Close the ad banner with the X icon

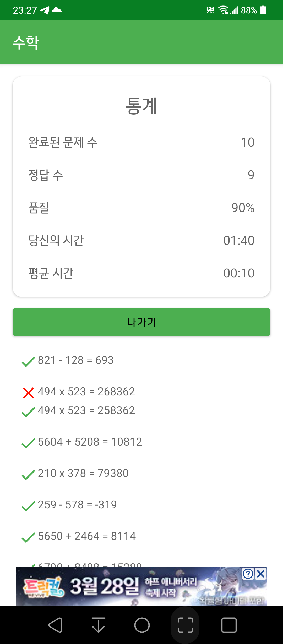[261, 574]
